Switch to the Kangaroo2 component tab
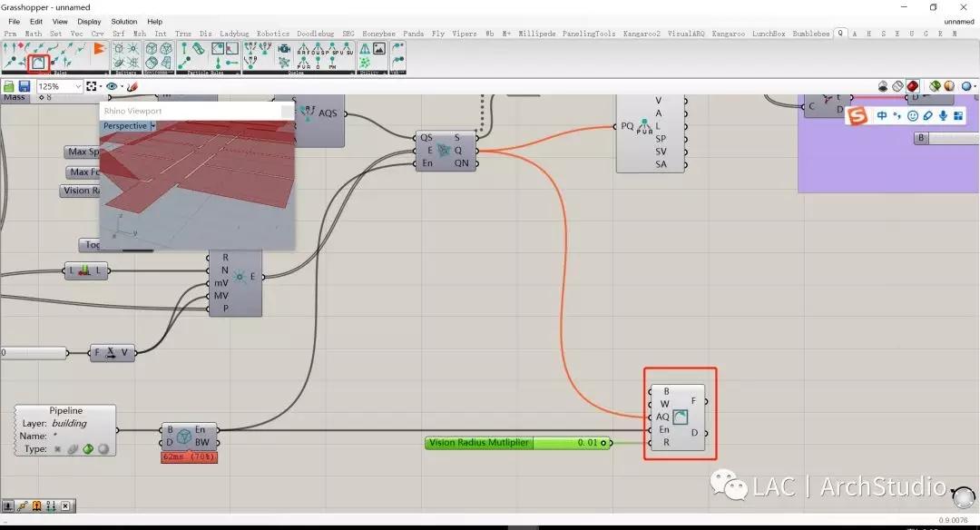Screen dimensions: 980x530 point(642,34)
